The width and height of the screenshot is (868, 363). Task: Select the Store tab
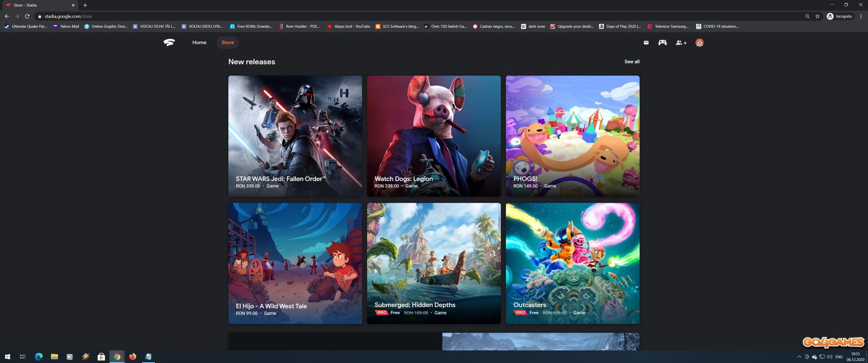(x=228, y=42)
